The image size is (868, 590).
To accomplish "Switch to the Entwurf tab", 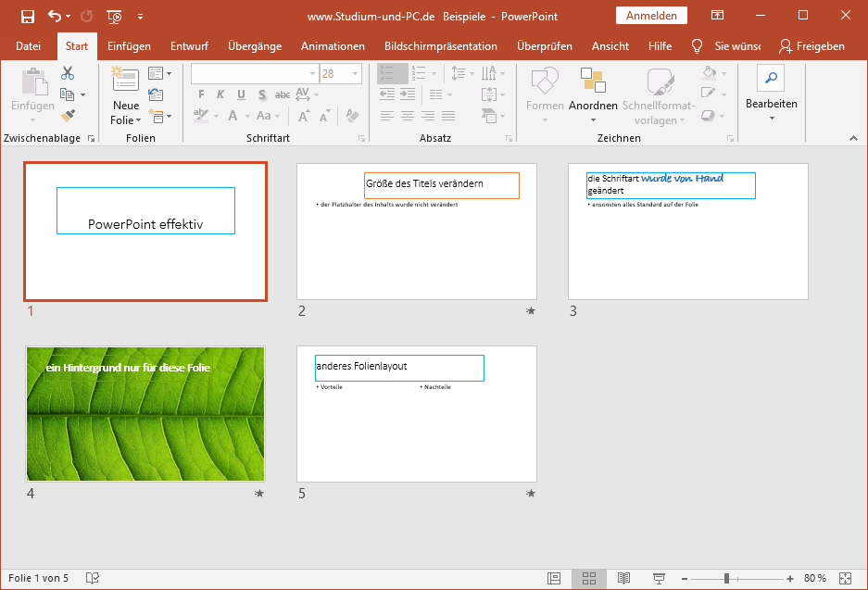I will pyautogui.click(x=189, y=46).
